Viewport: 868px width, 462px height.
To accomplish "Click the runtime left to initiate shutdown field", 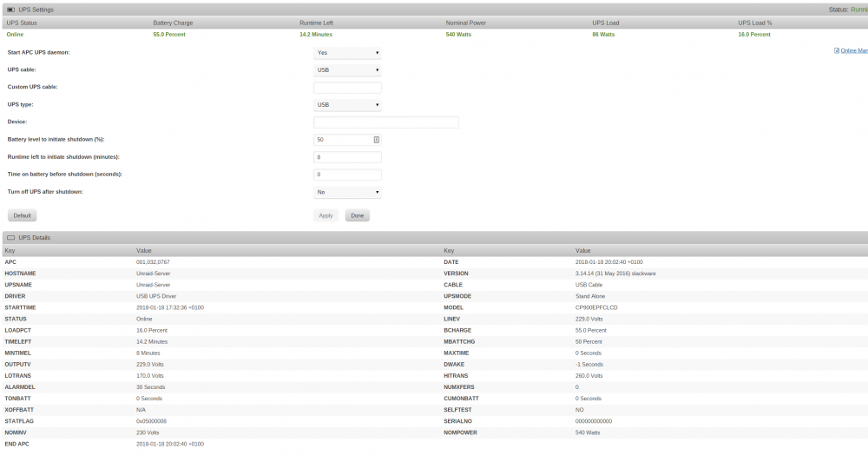I will click(347, 157).
